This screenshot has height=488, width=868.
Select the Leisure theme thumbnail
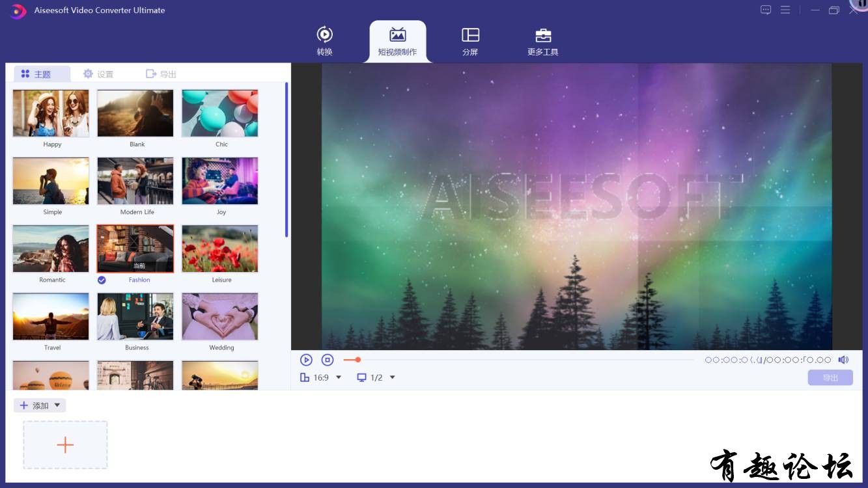(x=220, y=249)
